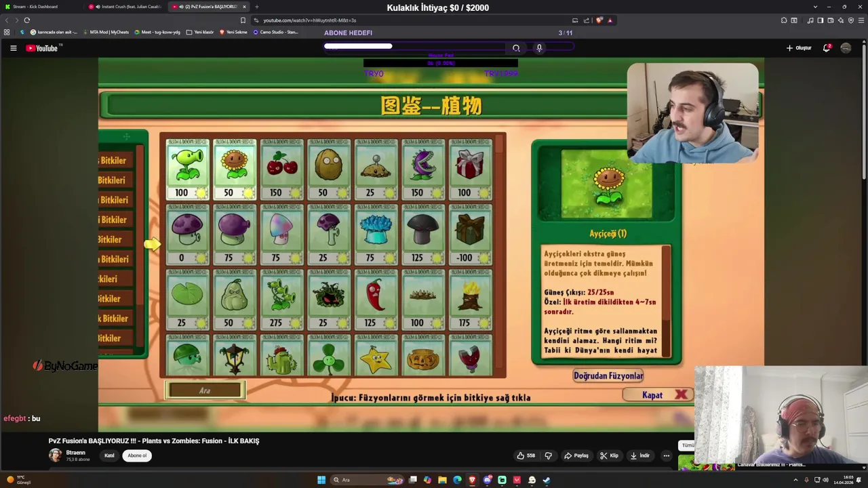This screenshot has height=488, width=868.
Task: Open the YouTube hamburger menu
Action: (13, 48)
